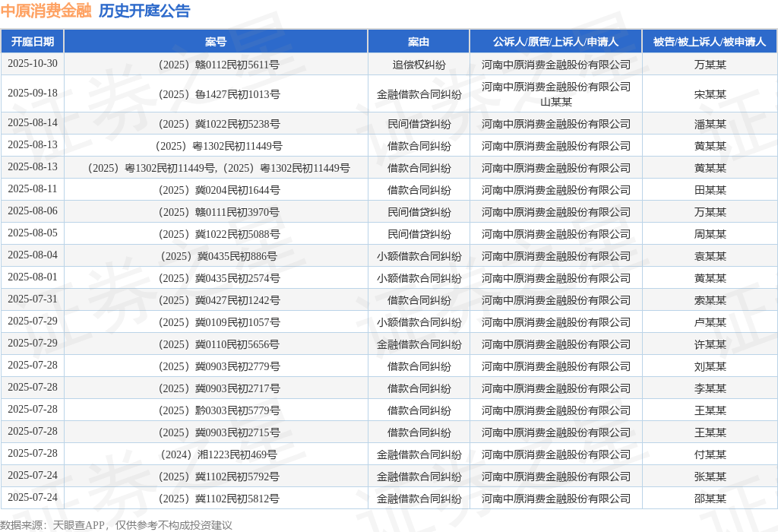Select the 开庭日期 column header

[x=32, y=42]
